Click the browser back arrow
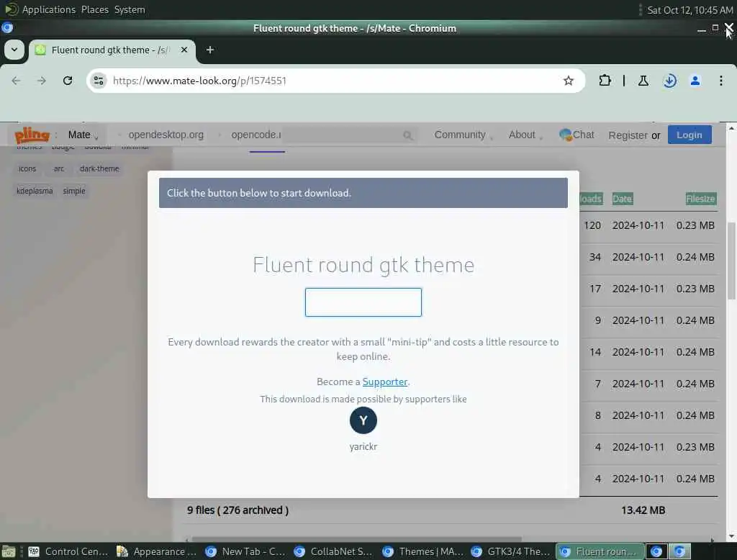 pos(16,81)
